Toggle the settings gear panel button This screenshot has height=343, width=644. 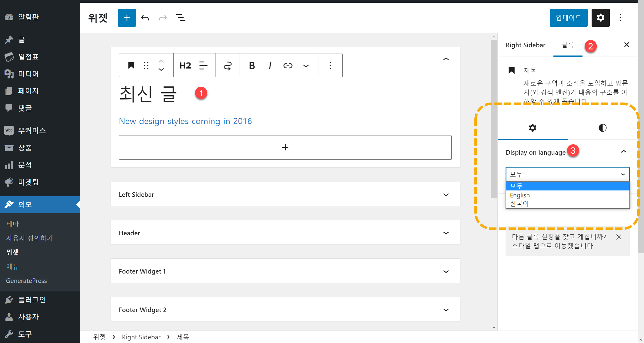[x=600, y=18]
